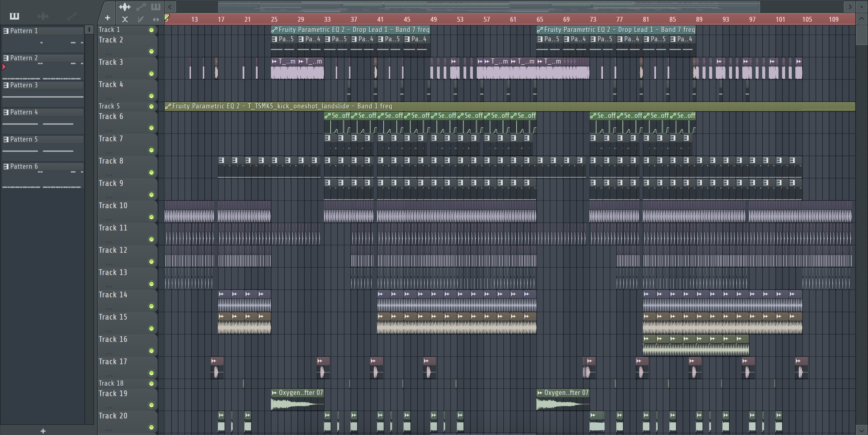Click the Track 13 header label
The height and width of the screenshot is (435, 868).
coord(113,272)
